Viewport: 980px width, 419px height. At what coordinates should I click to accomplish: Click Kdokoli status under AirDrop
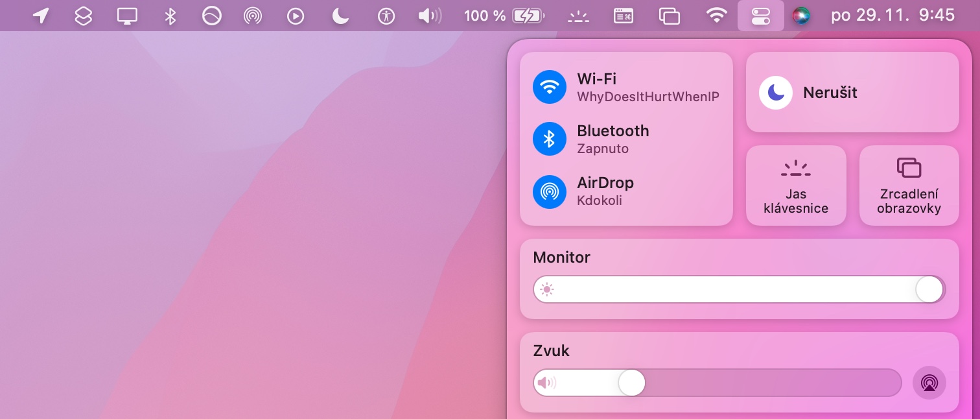(600, 200)
